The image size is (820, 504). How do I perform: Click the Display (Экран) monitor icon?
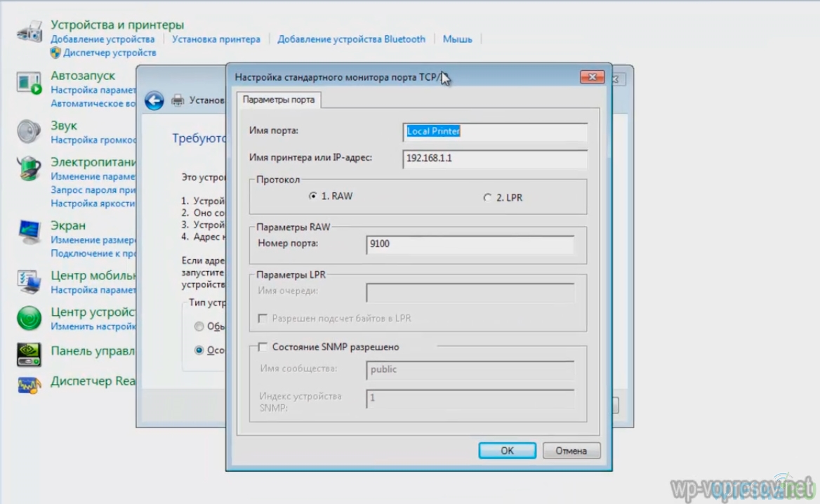click(29, 232)
